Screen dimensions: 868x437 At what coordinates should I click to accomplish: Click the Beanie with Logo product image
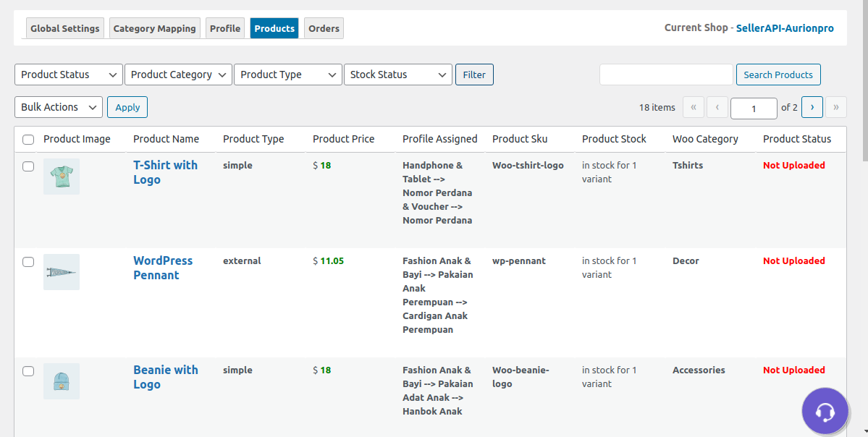point(61,381)
